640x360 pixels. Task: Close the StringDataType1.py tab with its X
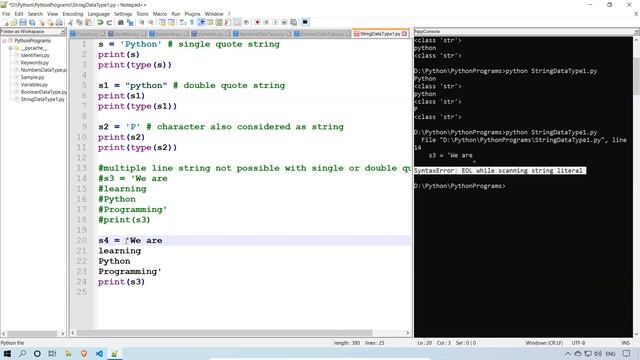coord(404,33)
